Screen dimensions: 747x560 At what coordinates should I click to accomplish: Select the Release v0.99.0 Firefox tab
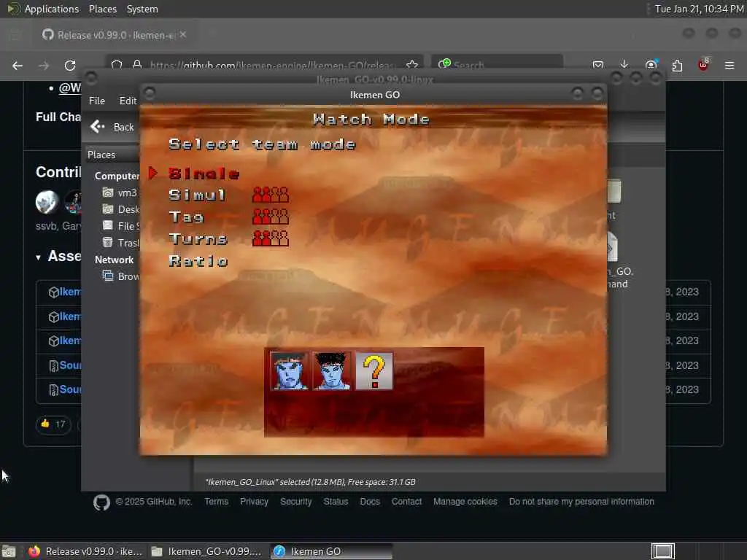[115, 35]
